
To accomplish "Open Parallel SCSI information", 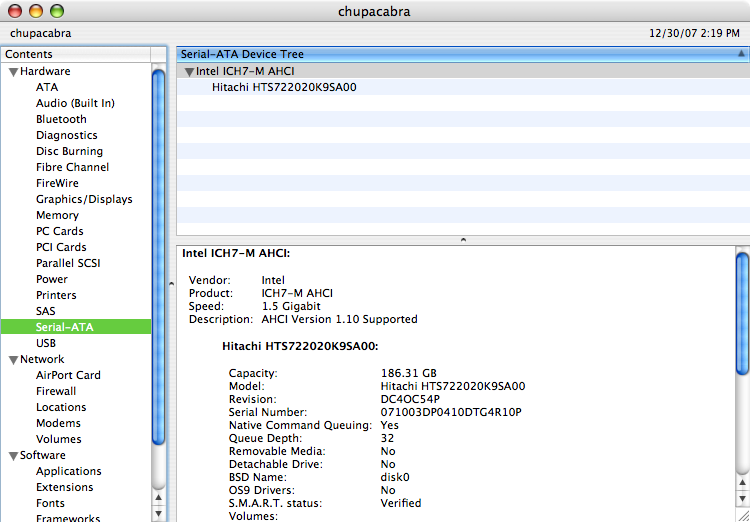I will point(68,263).
